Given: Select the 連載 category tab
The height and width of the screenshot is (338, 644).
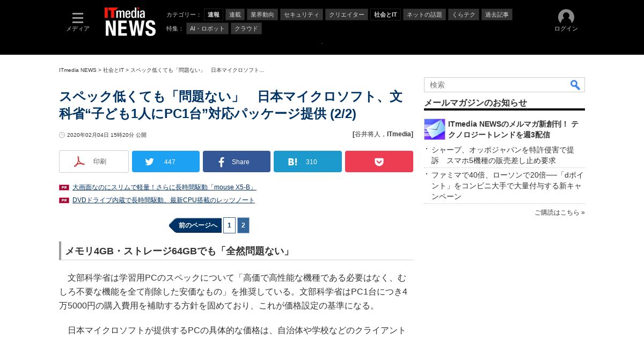Looking at the screenshot, I should coord(235,14).
